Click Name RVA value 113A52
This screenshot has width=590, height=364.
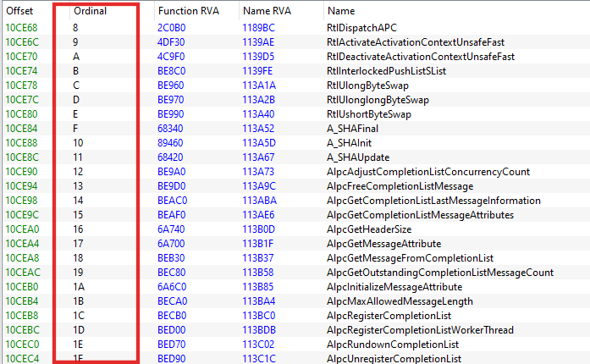click(259, 129)
